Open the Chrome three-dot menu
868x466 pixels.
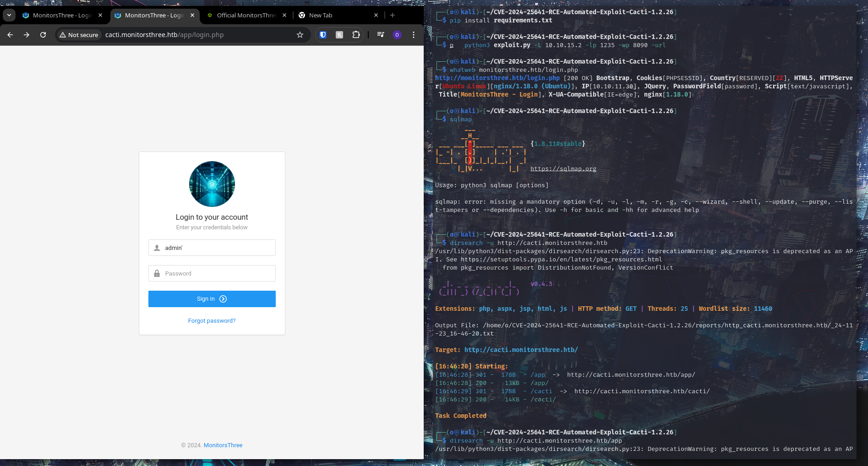tap(414, 35)
